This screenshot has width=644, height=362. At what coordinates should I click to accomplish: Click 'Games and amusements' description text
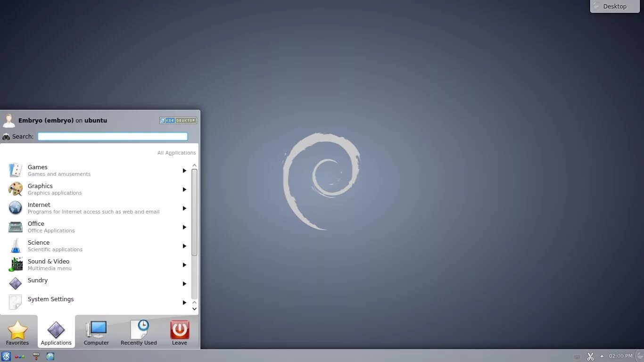pos(59,174)
